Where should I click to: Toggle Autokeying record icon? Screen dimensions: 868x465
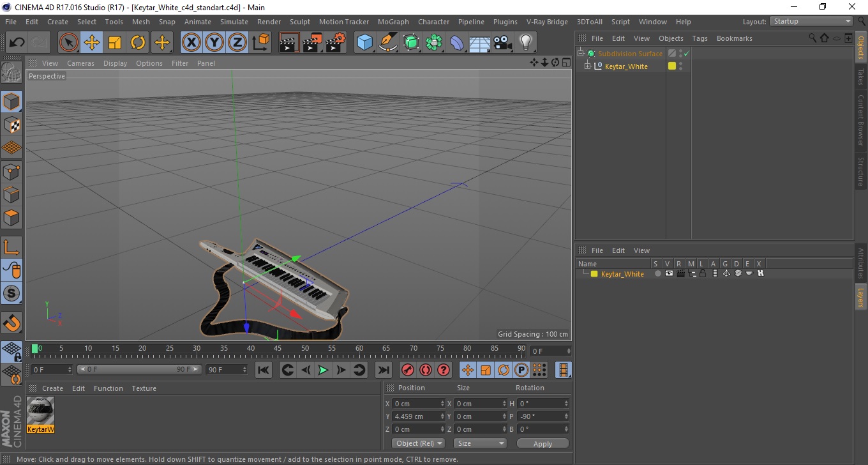tap(426, 370)
